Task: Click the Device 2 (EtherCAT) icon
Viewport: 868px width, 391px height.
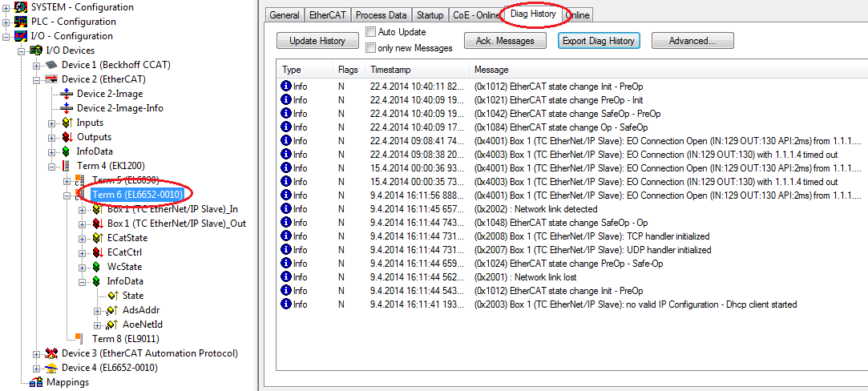Action: 51,79
